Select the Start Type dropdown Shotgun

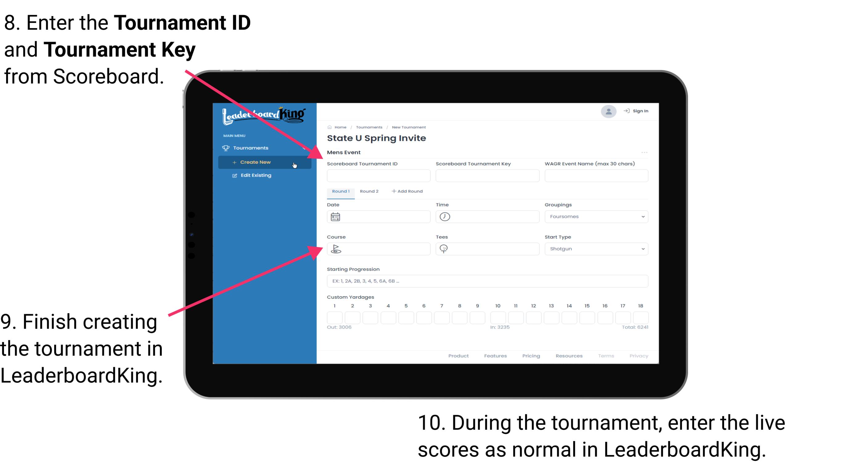pyautogui.click(x=595, y=248)
